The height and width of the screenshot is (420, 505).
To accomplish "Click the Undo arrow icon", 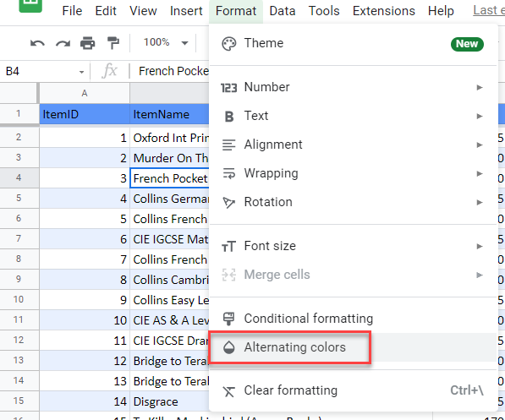I will coord(37,43).
